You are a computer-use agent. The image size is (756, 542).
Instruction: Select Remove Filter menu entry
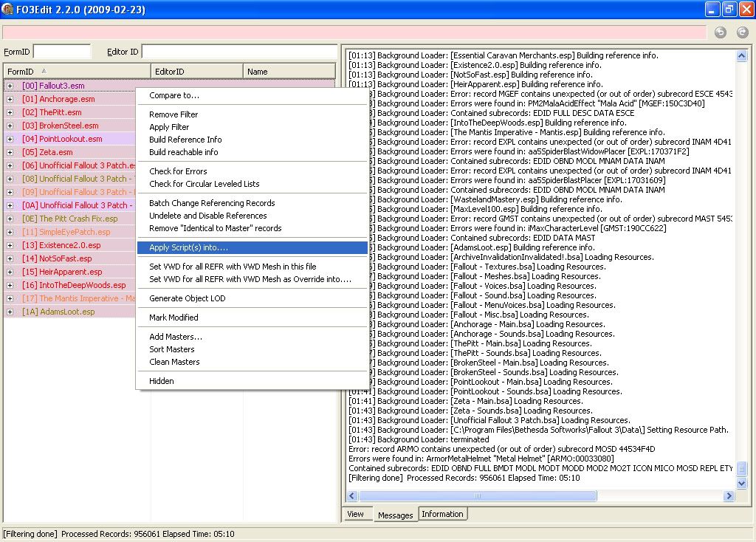252,114
